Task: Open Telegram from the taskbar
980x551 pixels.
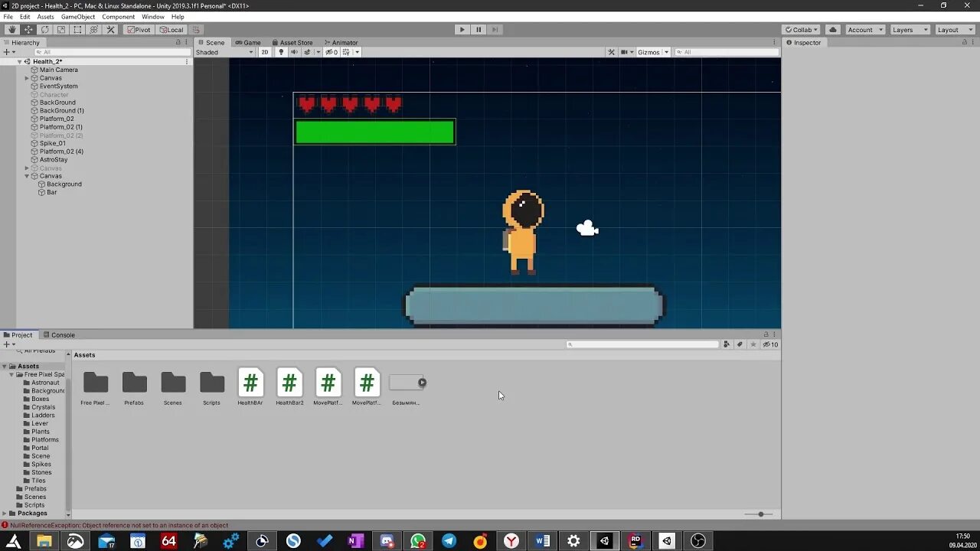Action: [x=449, y=541]
